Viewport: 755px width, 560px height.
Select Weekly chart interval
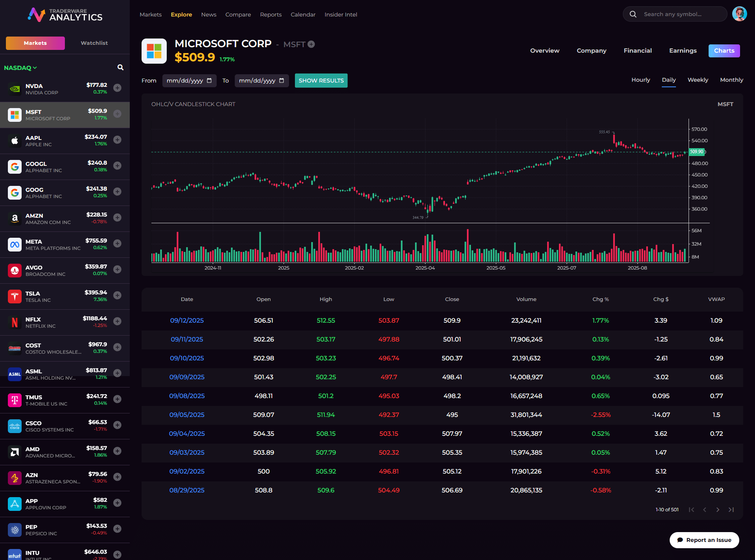point(698,80)
